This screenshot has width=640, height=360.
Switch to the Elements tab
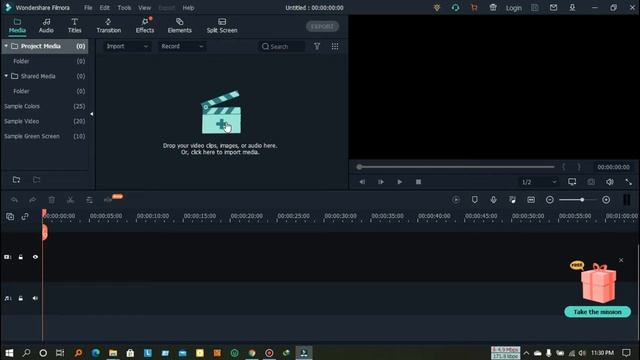tap(180, 25)
